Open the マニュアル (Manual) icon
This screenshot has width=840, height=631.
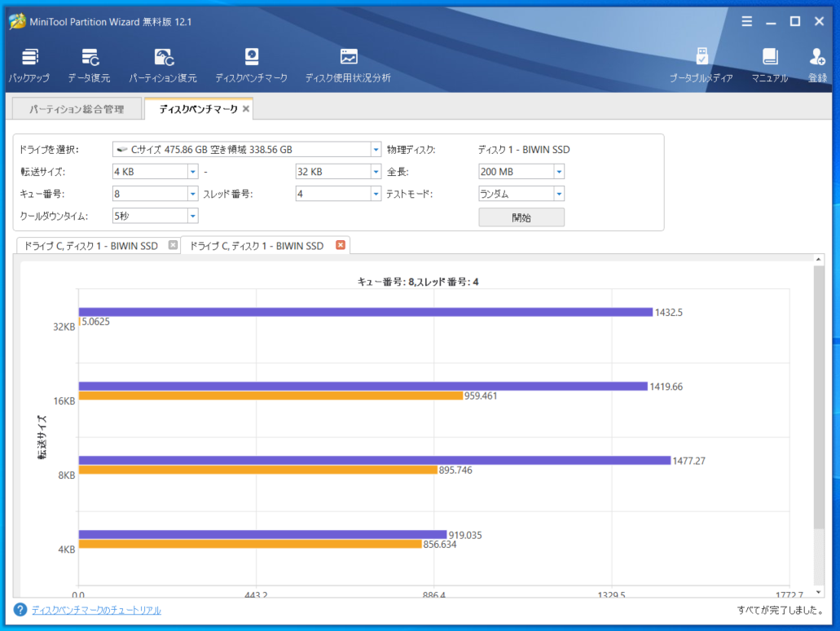coord(769,64)
